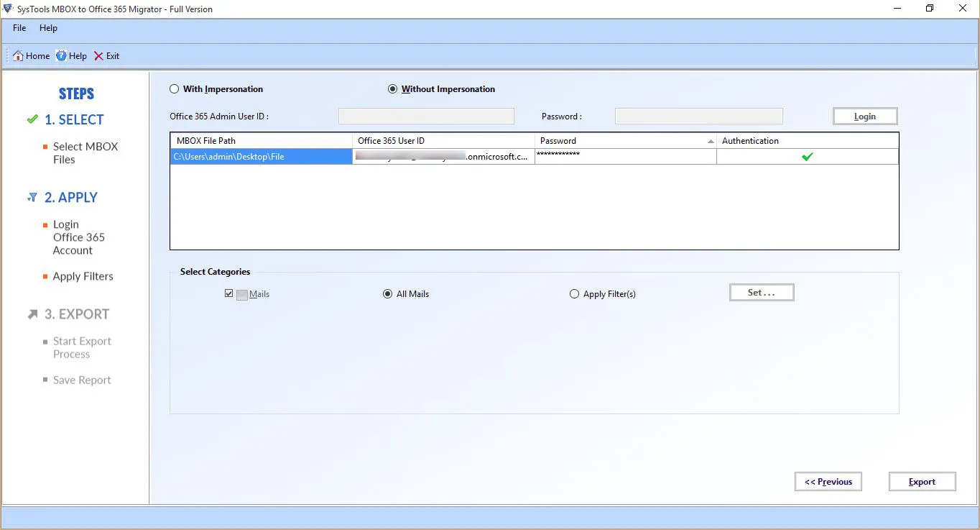Image resolution: width=980 pixels, height=530 pixels.
Task: Click the MBOX File Path column header
Action: click(262, 141)
